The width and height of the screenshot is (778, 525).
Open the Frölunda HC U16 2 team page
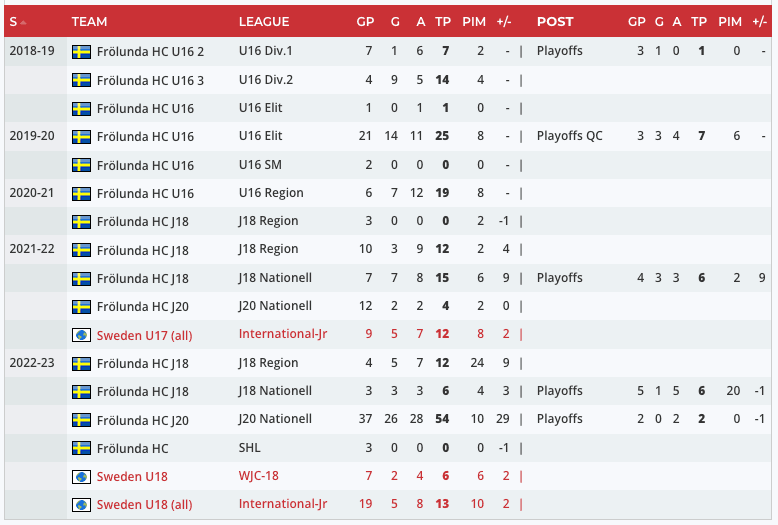(x=150, y=51)
